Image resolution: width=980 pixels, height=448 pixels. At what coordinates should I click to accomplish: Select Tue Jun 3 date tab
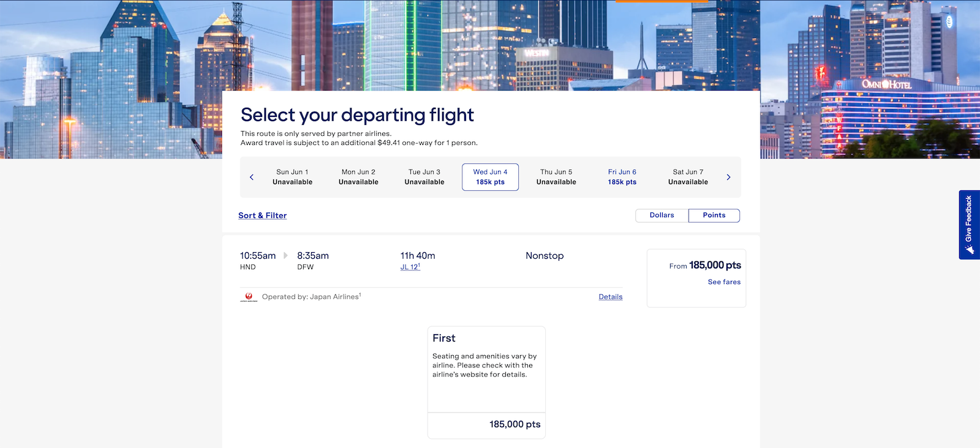tap(424, 177)
